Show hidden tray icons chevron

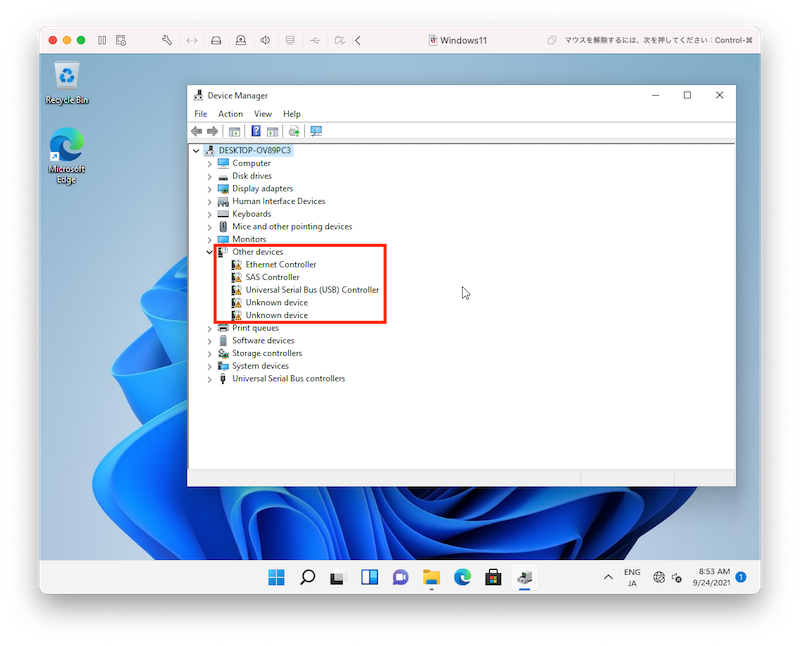click(x=608, y=577)
